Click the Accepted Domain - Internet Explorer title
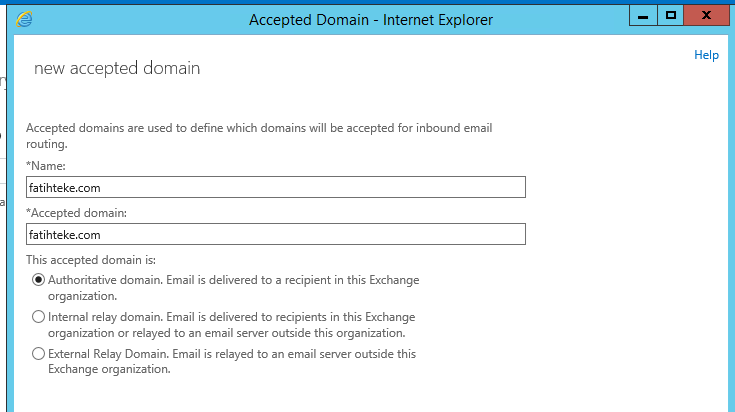735x412 pixels. pyautogui.click(x=371, y=20)
